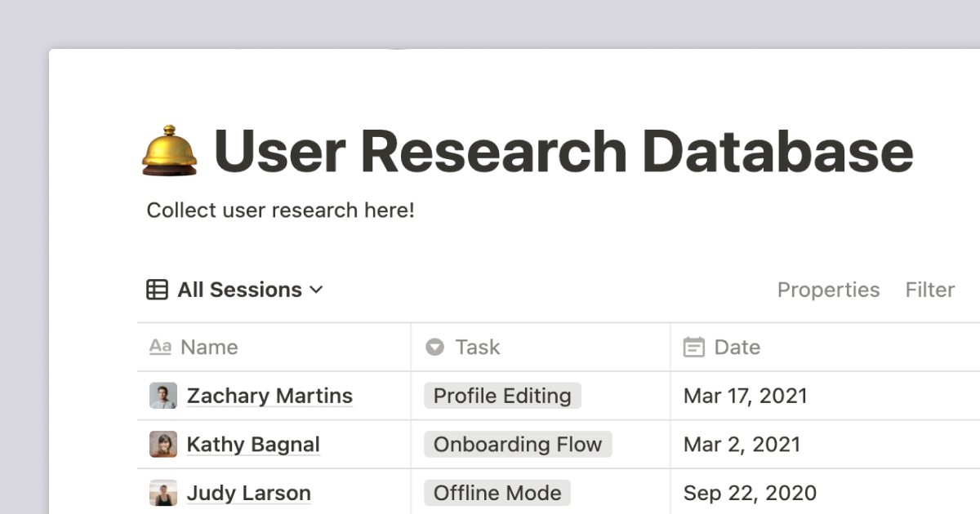Open the Zachary Martins page
The image size is (980, 514).
(x=269, y=396)
